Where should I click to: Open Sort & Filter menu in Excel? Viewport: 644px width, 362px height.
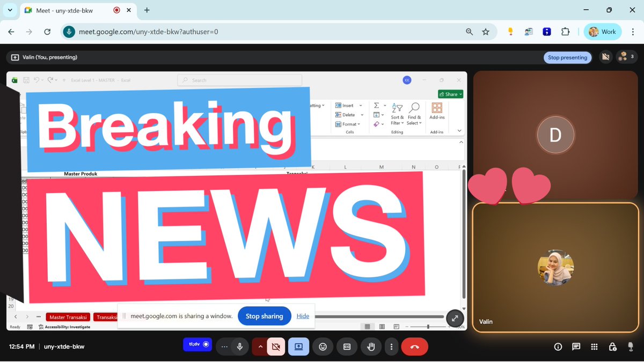click(x=397, y=114)
